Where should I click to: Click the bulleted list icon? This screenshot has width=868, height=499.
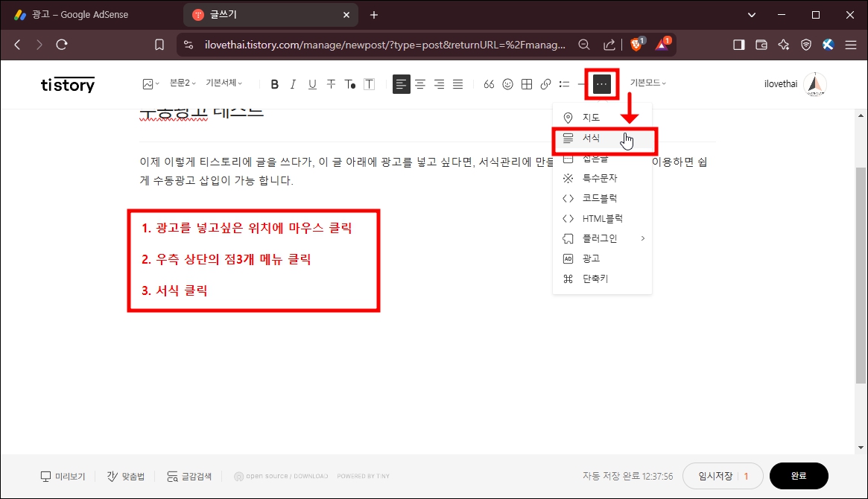click(x=564, y=84)
